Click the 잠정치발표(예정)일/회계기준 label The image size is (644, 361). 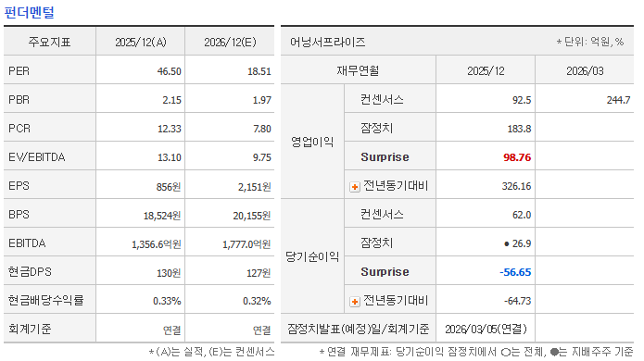(359, 329)
